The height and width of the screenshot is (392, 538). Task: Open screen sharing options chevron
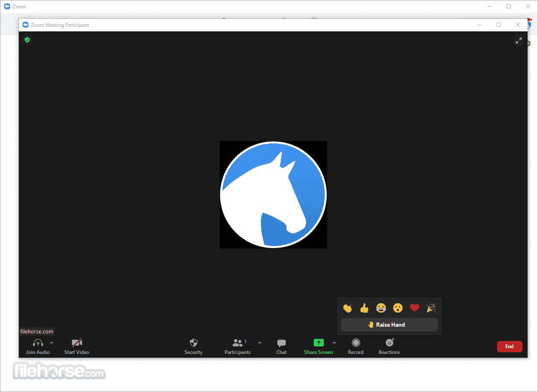coord(334,343)
